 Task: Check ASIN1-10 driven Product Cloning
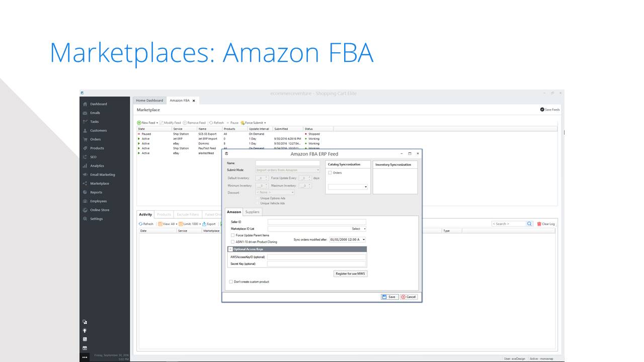click(232, 242)
